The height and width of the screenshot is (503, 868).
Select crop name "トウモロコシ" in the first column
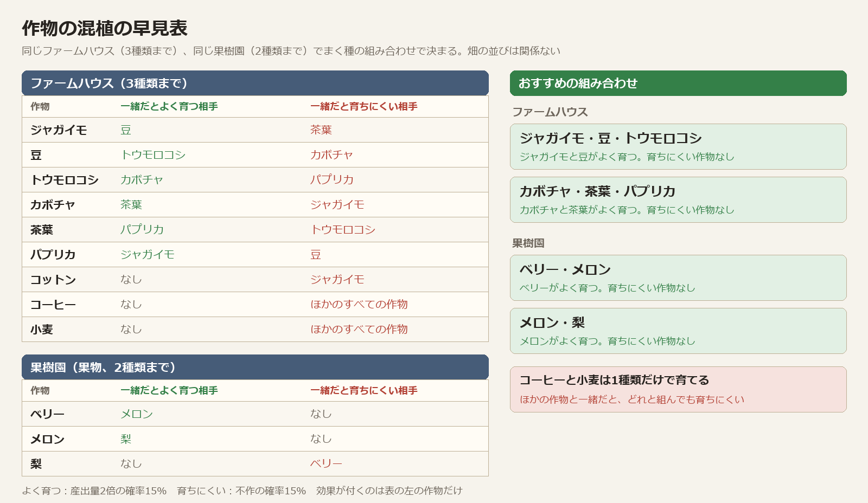[65, 180]
